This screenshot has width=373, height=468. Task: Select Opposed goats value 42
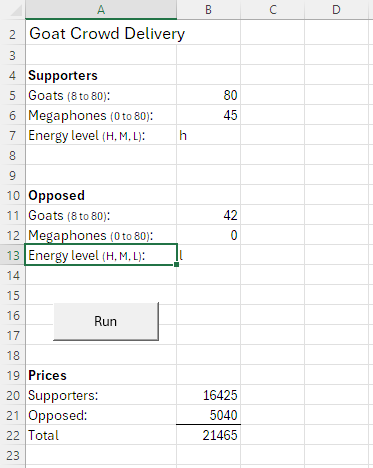coord(208,215)
